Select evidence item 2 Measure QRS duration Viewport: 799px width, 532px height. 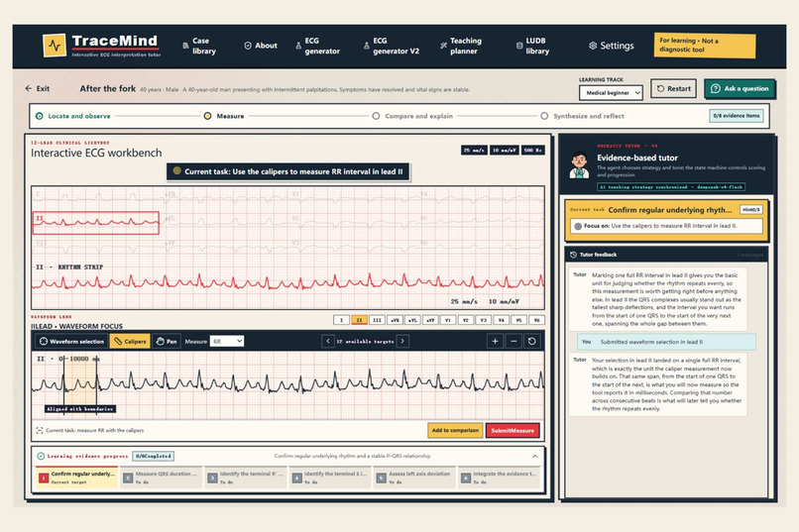[x=162, y=478]
